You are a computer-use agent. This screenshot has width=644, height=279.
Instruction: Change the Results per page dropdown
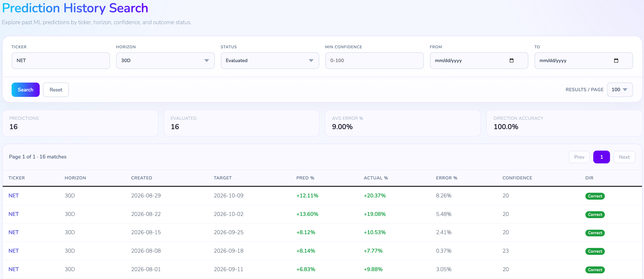[620, 89]
